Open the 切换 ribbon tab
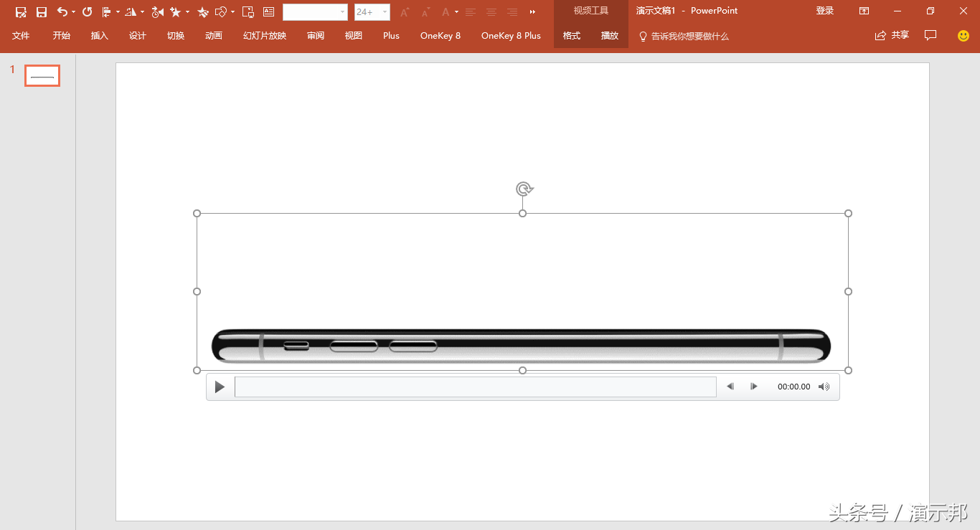This screenshot has height=530, width=980. (176, 36)
